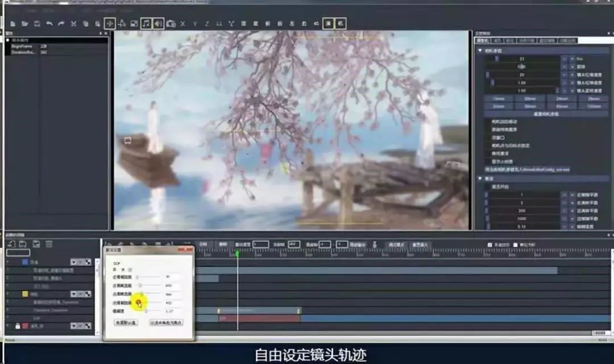Click the bottom-left button in the DOF dialog
This screenshot has height=364, width=614.
tap(126, 322)
